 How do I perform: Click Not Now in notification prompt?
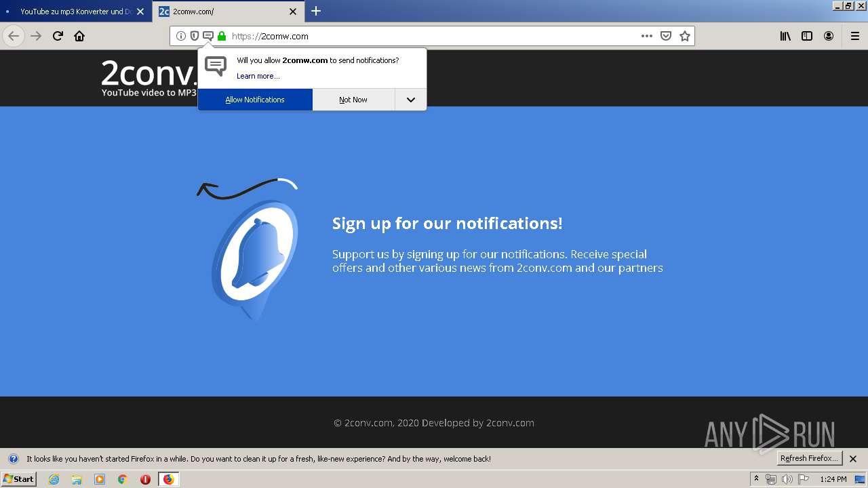[353, 100]
